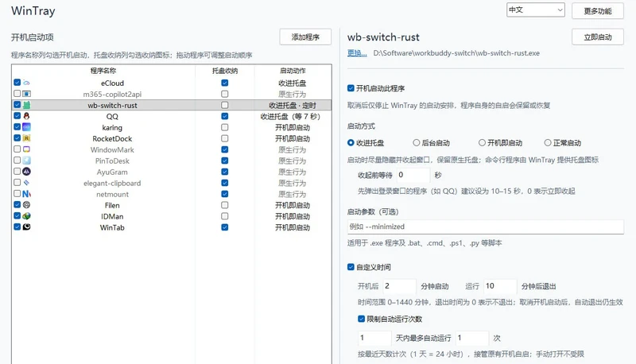Click the 开机后 minutes input field
Screen dimensions: 636x364
point(399,286)
